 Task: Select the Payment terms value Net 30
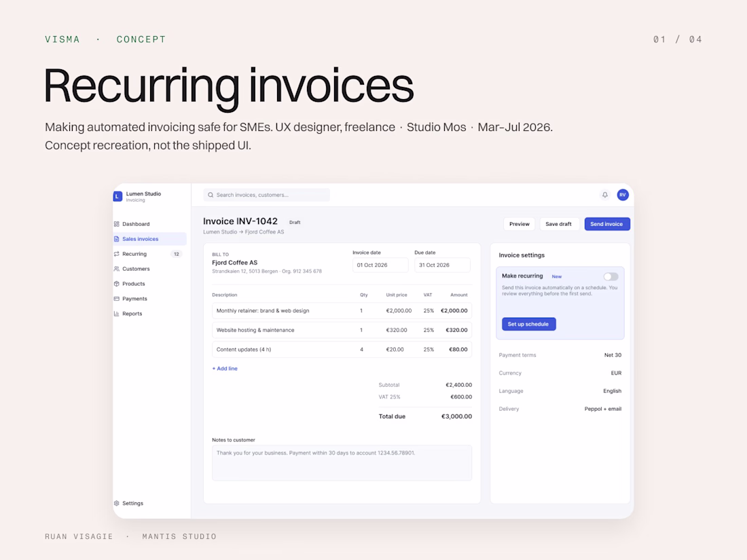(x=613, y=355)
